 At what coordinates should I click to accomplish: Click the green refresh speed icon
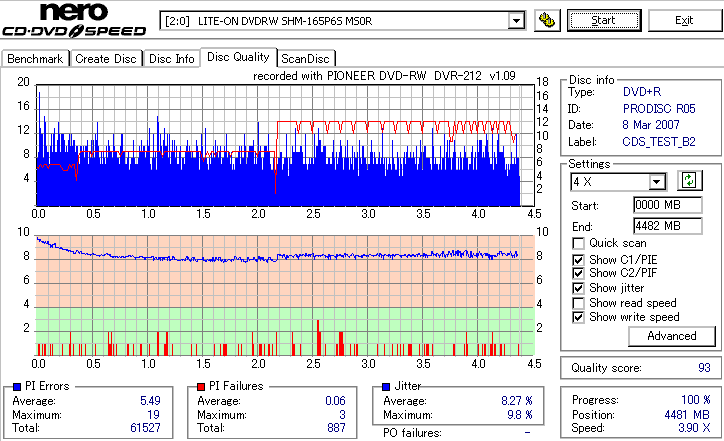689,181
